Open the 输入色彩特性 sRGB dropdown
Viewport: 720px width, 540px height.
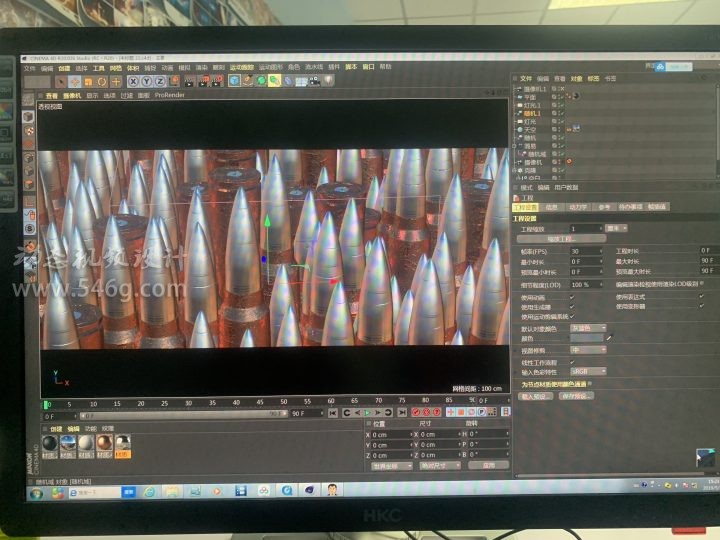click(587, 371)
